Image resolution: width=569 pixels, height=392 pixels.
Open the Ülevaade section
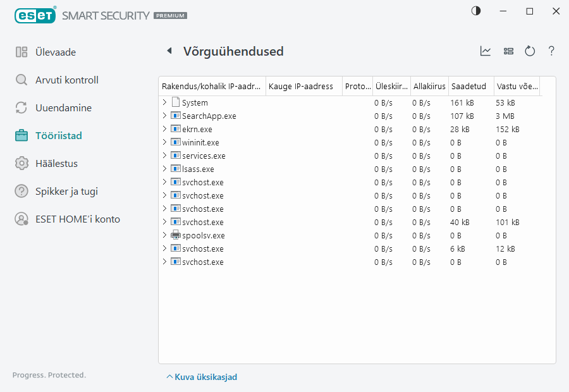[56, 52]
